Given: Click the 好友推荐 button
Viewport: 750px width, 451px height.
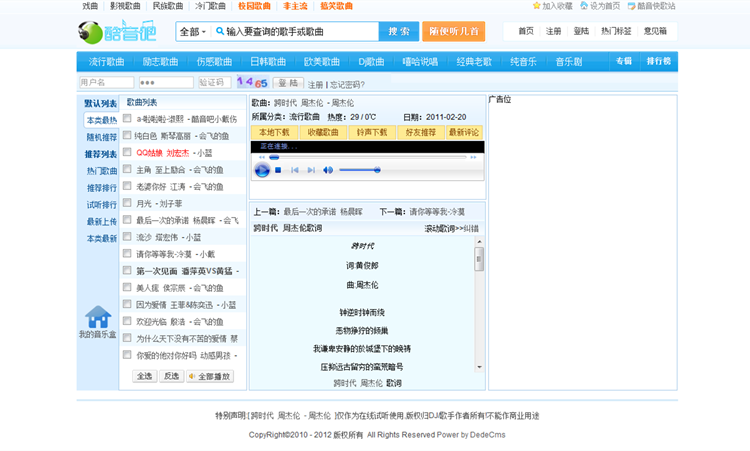Looking at the screenshot, I should (x=420, y=132).
